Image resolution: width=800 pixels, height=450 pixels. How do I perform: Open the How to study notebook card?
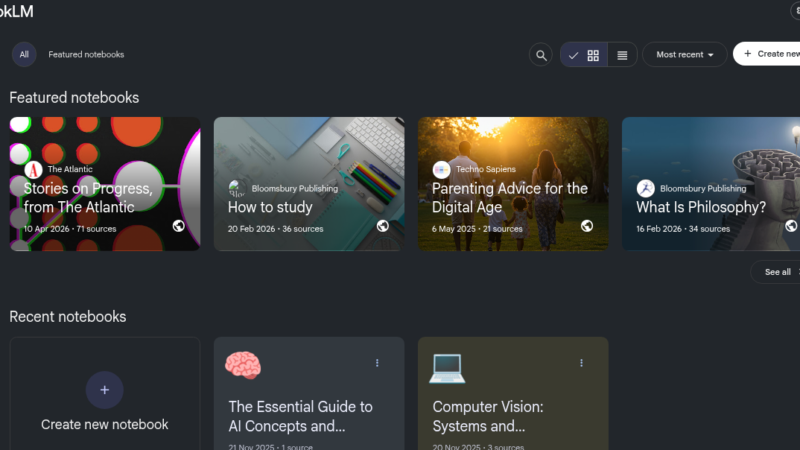click(x=309, y=184)
